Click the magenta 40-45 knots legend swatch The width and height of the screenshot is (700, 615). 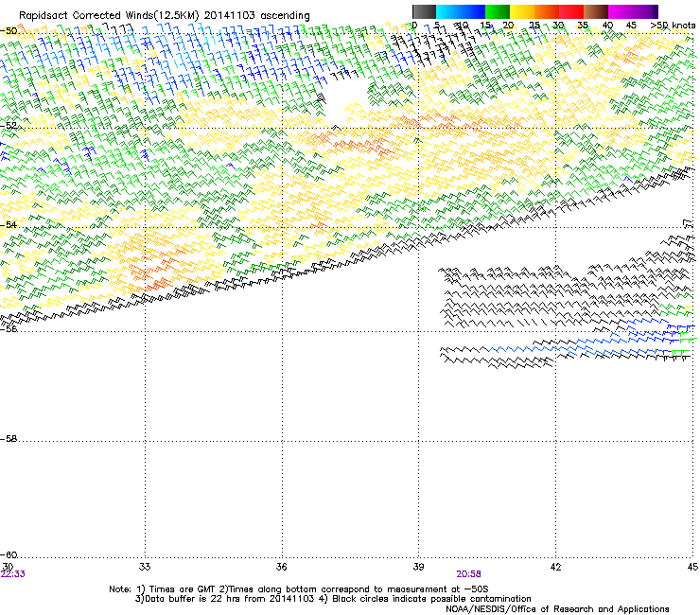[621, 11]
